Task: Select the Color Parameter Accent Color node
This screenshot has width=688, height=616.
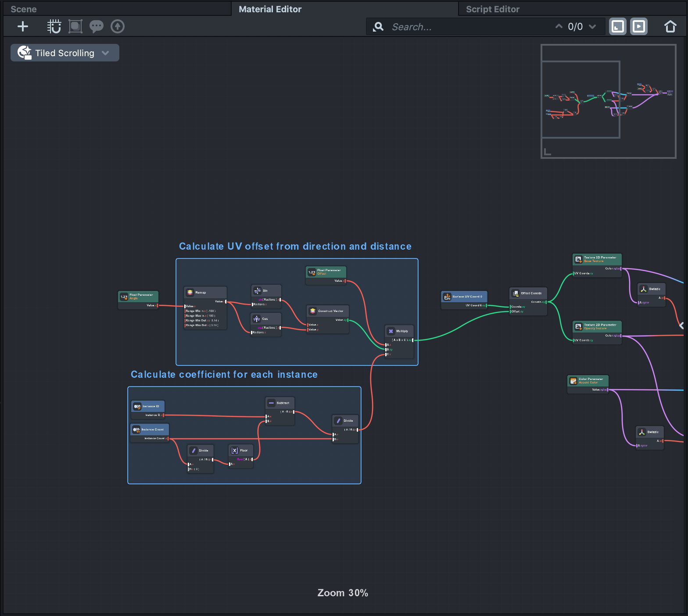Action: point(588,381)
